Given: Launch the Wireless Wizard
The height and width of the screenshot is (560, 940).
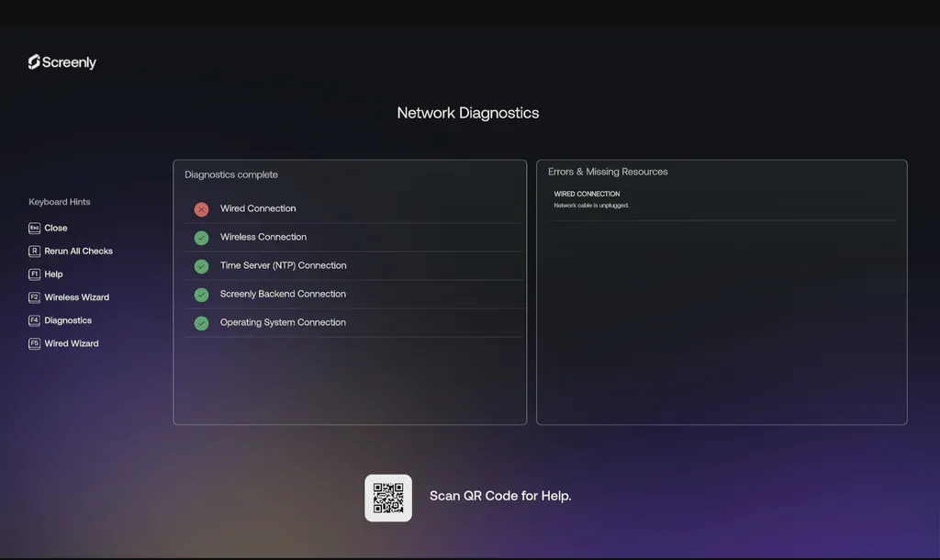Looking at the screenshot, I should click(77, 297).
